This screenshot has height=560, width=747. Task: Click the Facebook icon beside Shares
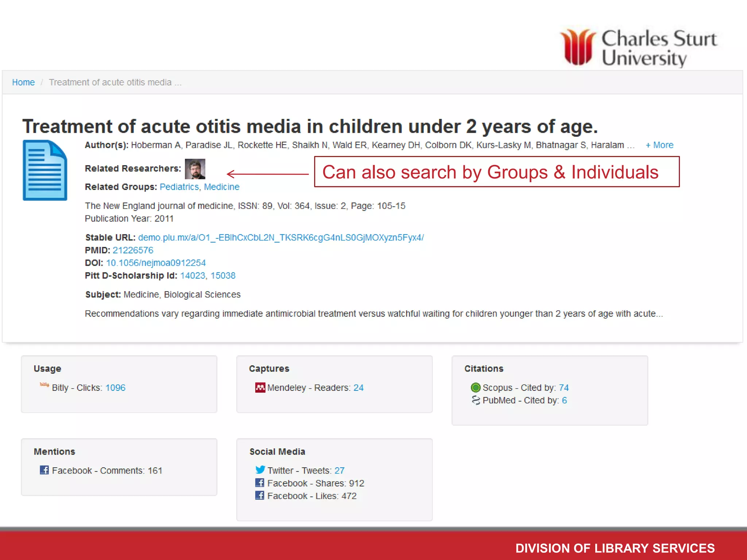point(260,483)
